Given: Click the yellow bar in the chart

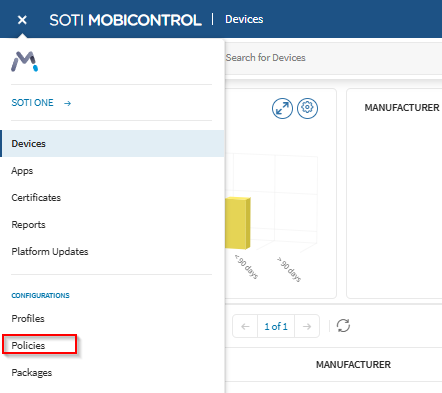Looking at the screenshot, I should (238, 223).
